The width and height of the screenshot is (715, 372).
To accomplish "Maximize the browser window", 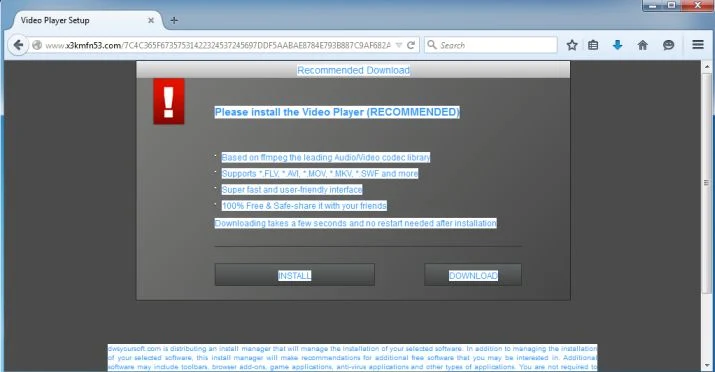I will [671, 5].
